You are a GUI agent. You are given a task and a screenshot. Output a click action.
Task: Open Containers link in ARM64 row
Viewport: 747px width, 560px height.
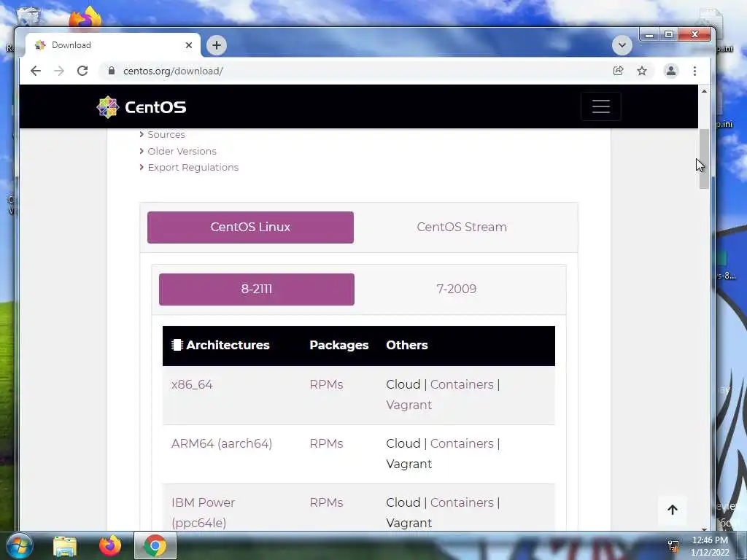tap(462, 444)
